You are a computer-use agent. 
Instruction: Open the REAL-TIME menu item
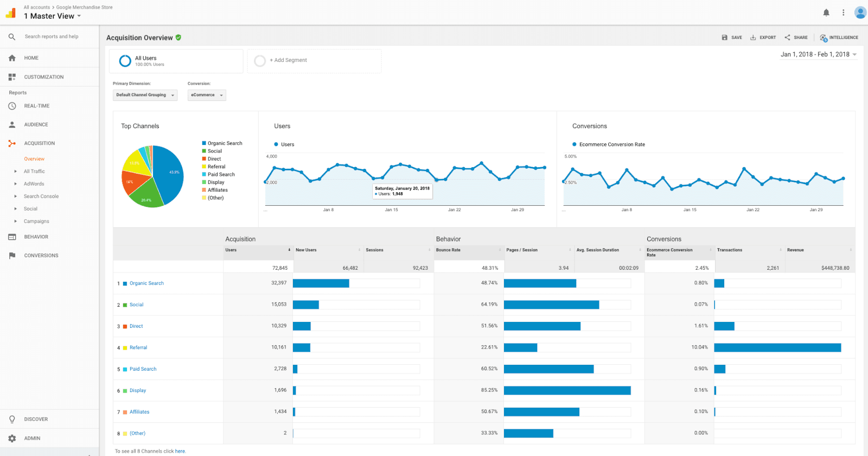37,106
